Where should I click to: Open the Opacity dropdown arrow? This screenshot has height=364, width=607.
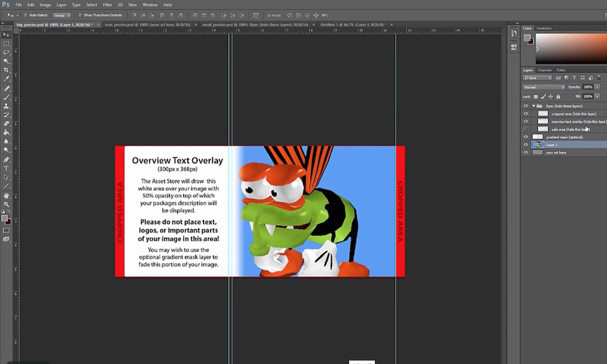click(597, 86)
